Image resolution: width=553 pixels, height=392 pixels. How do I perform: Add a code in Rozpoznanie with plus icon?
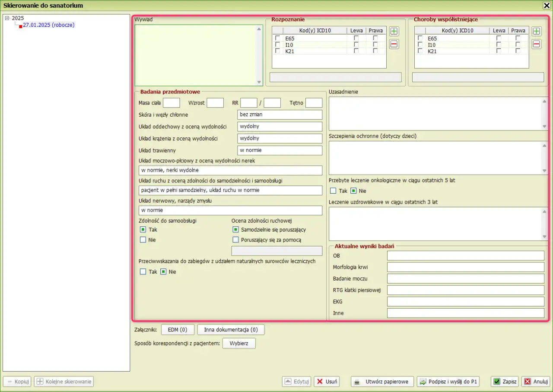click(394, 31)
